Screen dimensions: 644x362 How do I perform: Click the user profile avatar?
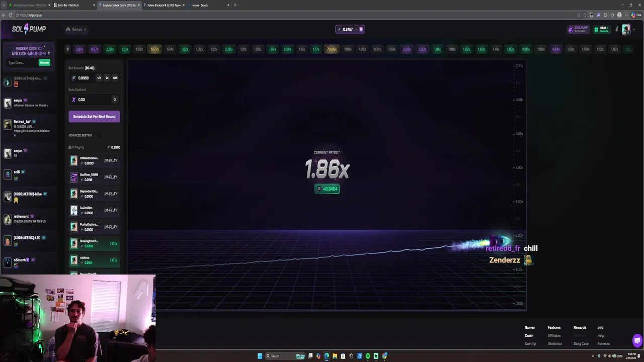point(626,29)
